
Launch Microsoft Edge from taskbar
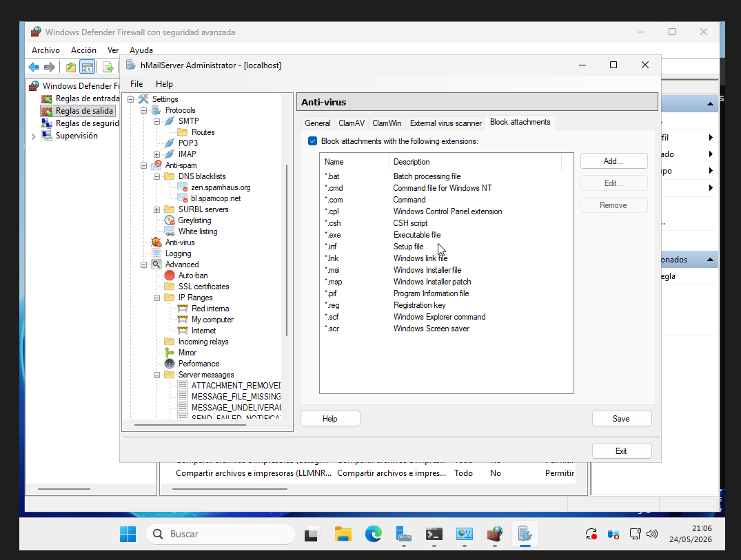374,534
